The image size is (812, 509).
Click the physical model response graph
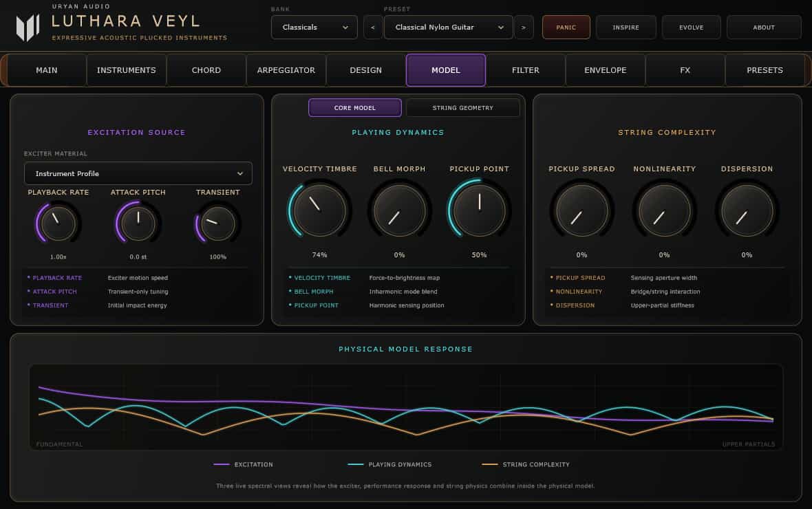406,407
